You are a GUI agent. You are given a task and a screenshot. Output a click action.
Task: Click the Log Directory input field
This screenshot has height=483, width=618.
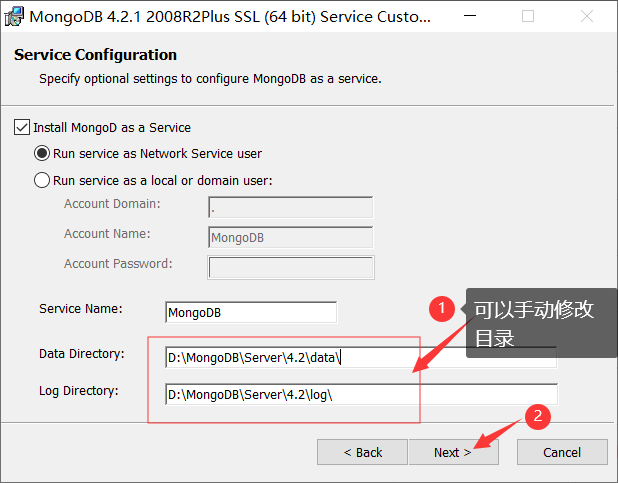click(x=361, y=394)
